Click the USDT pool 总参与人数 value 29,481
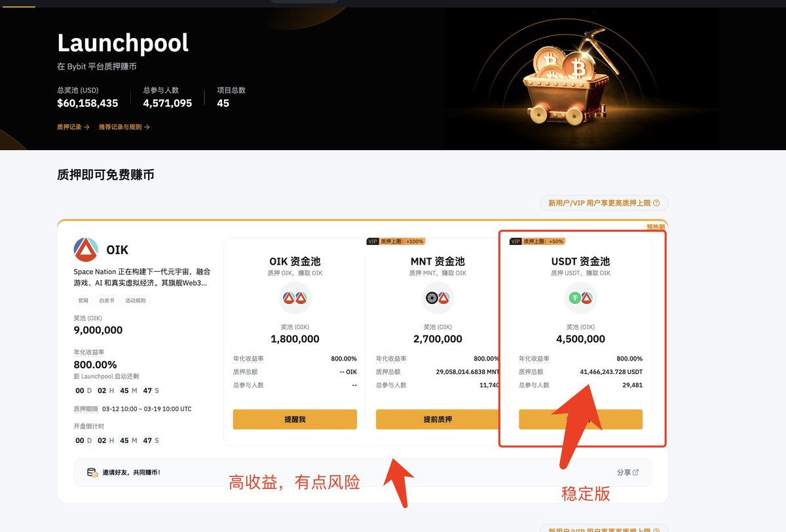This screenshot has width=786, height=532. coord(631,385)
